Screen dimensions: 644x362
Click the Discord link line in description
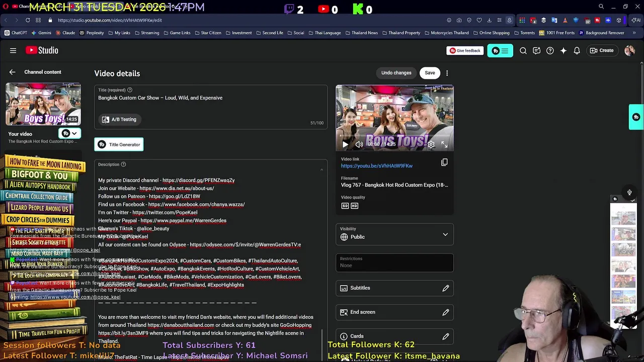pyautogui.click(x=166, y=180)
